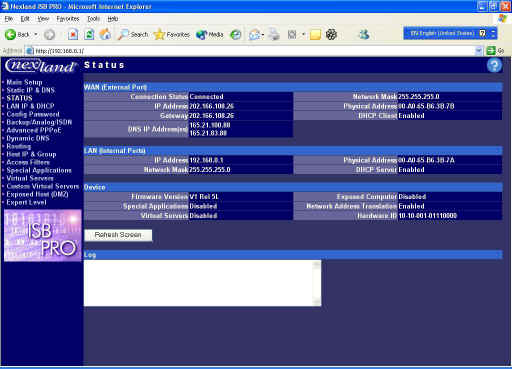Click the Print toolbar icon
The image size is (512, 369).
pos(274,34)
